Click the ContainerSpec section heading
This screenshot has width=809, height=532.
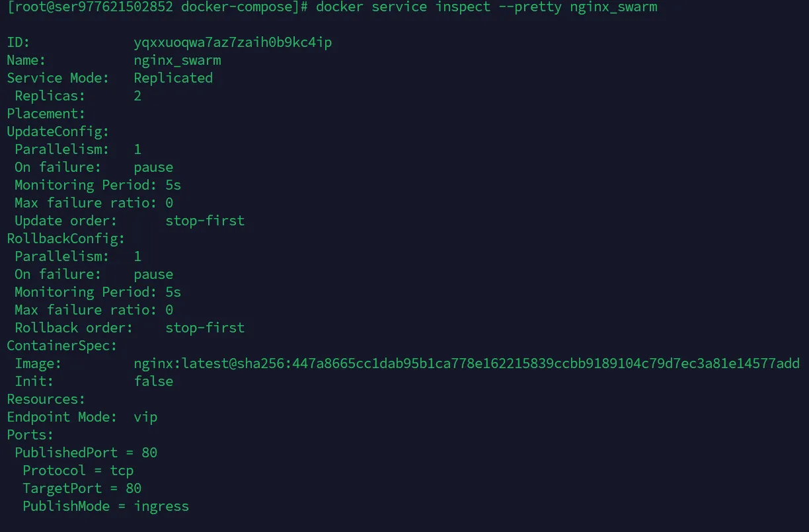pos(62,346)
